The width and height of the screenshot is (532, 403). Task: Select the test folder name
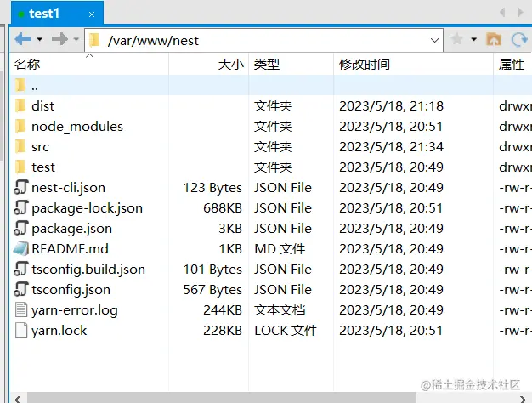(43, 167)
